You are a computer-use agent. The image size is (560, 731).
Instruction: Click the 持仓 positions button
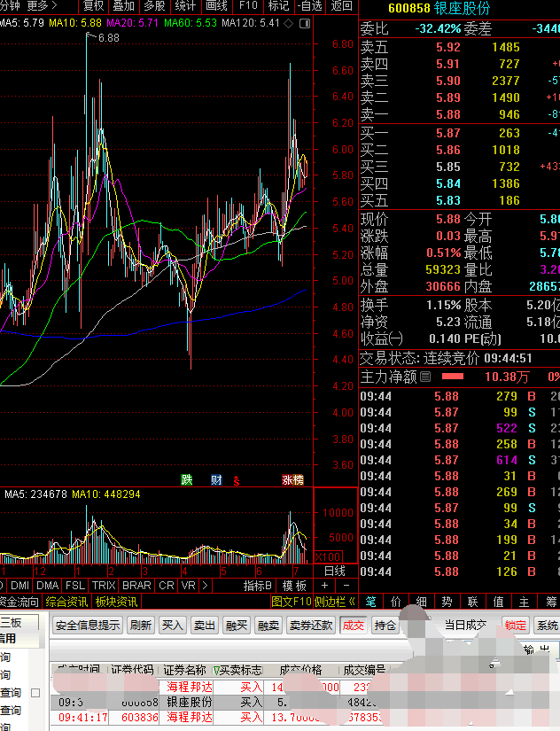point(385,626)
